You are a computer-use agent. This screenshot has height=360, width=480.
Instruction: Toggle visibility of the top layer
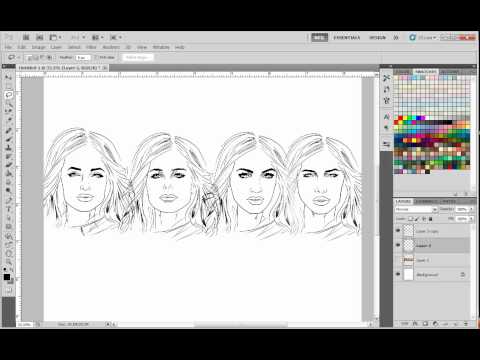pyautogui.click(x=398, y=230)
